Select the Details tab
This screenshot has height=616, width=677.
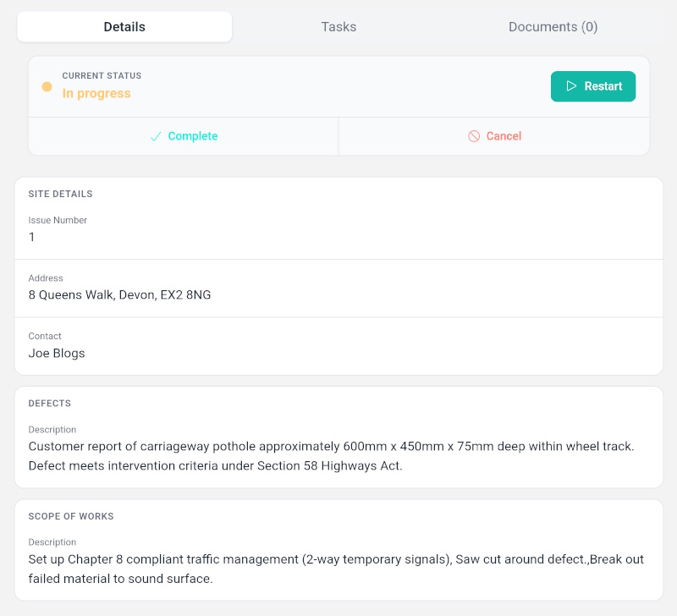click(124, 27)
